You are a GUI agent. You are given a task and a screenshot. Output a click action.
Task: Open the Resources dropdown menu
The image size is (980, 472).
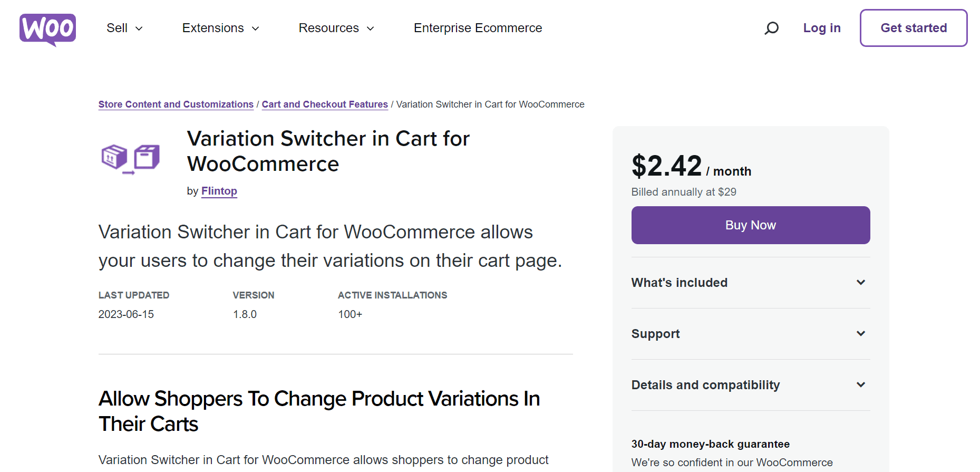pos(336,28)
